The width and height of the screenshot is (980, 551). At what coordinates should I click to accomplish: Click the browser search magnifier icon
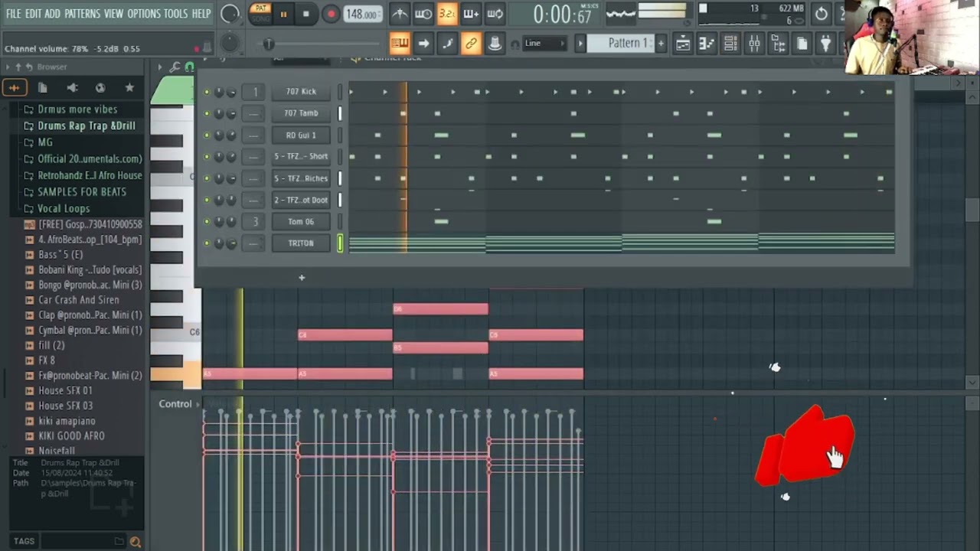point(136,541)
